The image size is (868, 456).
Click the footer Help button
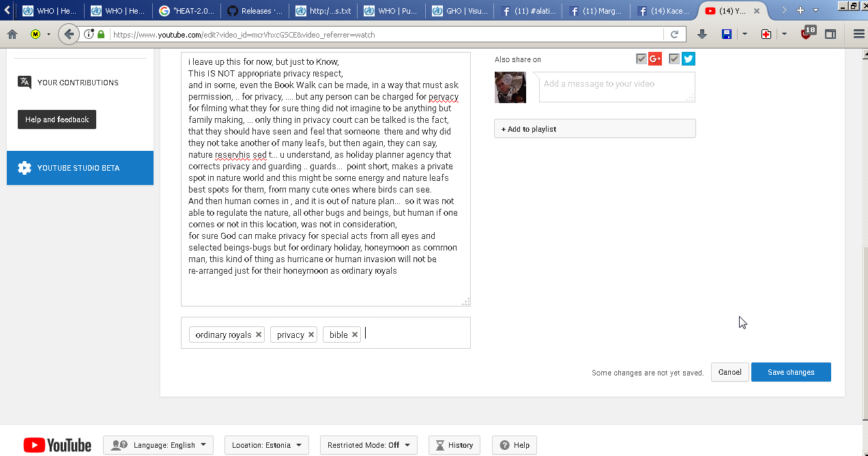(x=515, y=445)
